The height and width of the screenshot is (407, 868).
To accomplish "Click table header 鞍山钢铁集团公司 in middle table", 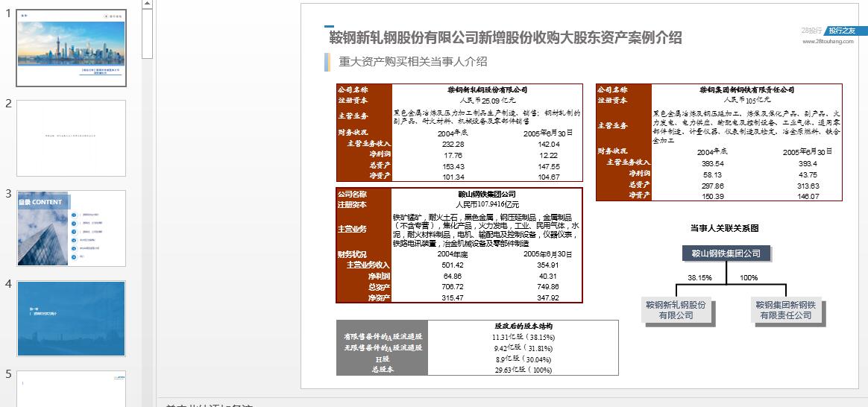I will click(487, 194).
